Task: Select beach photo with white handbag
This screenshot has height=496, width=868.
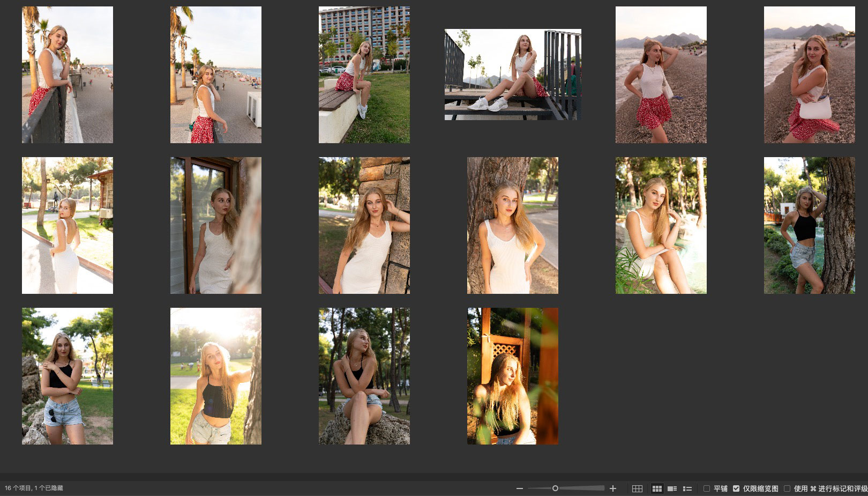Action: [x=809, y=75]
